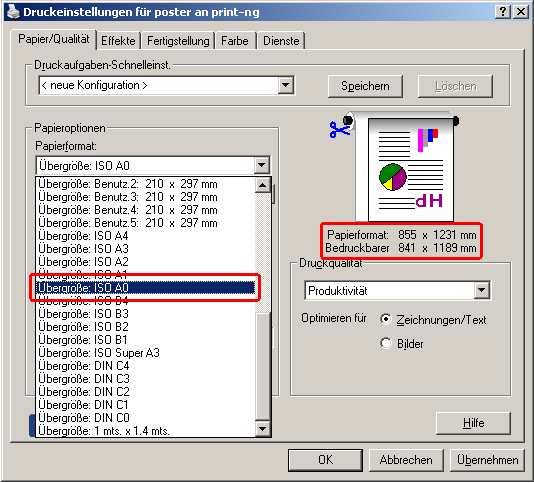The height and width of the screenshot is (483, 534).
Task: Click the context help question mark button
Action: [x=503, y=12]
